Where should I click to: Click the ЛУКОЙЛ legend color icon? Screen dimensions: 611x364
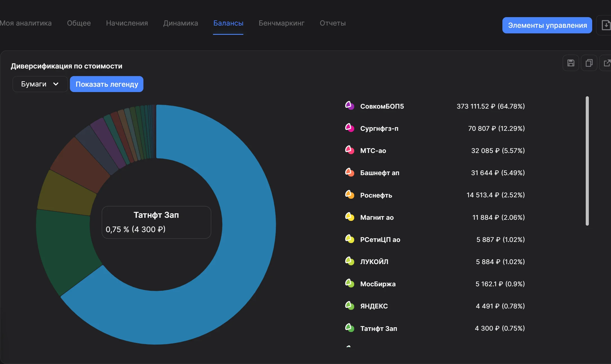[349, 261]
